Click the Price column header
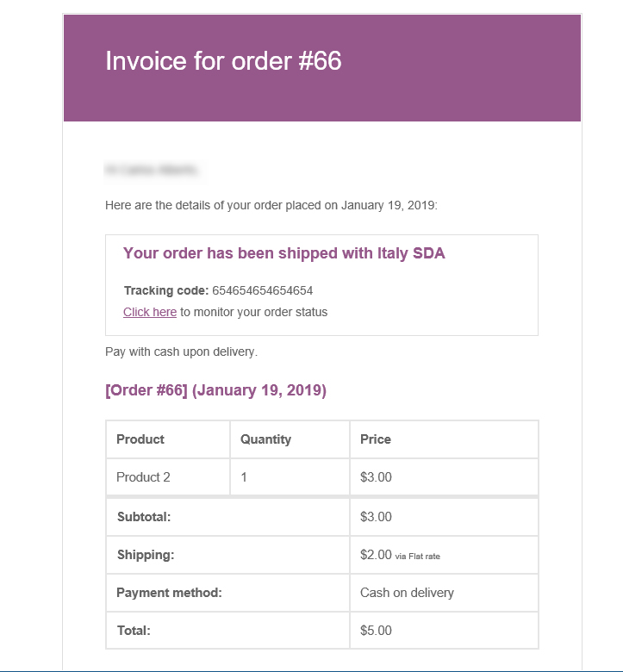Screen dimensions: 623x672 (x=376, y=439)
